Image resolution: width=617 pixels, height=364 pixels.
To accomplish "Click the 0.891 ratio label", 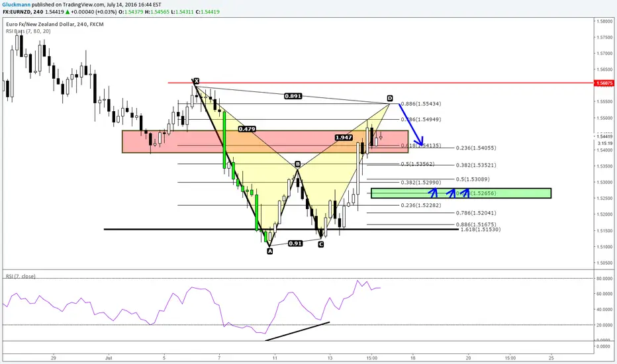I will point(293,95).
